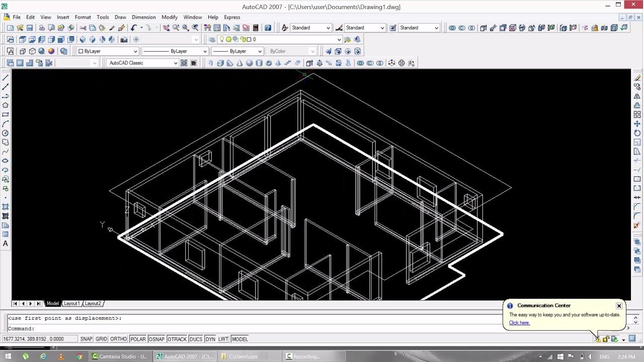Click the Camera view icon
The width and height of the screenshot is (644, 362).
pos(124,39)
